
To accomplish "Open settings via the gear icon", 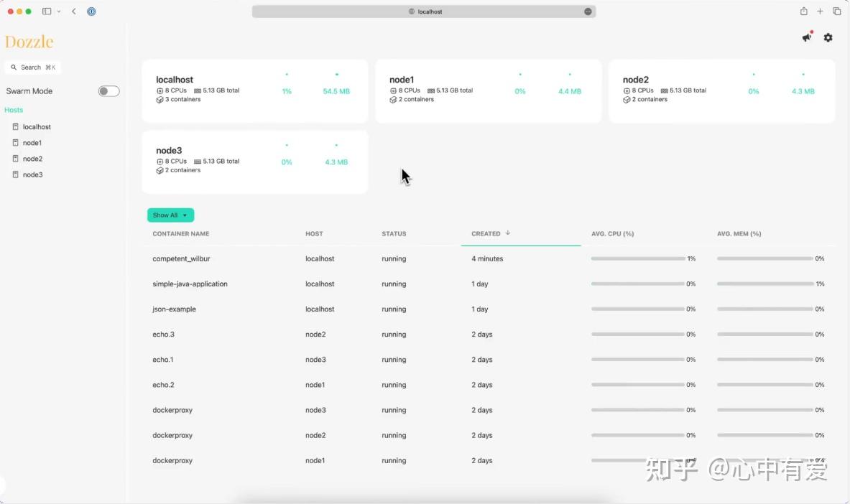I will point(828,37).
